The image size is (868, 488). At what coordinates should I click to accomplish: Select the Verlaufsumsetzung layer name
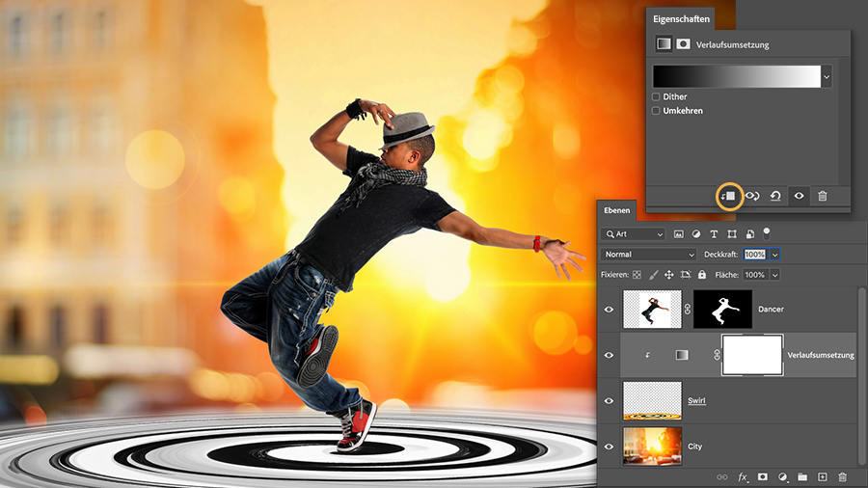821,355
